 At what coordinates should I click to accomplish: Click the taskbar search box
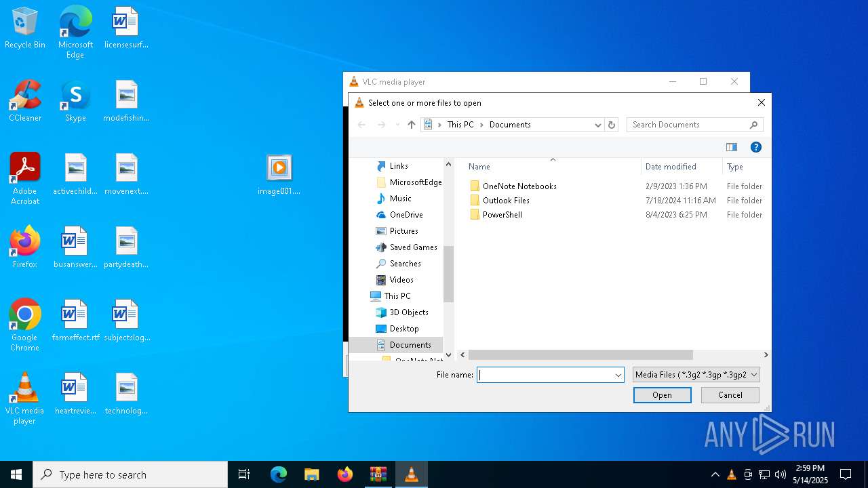(130, 474)
